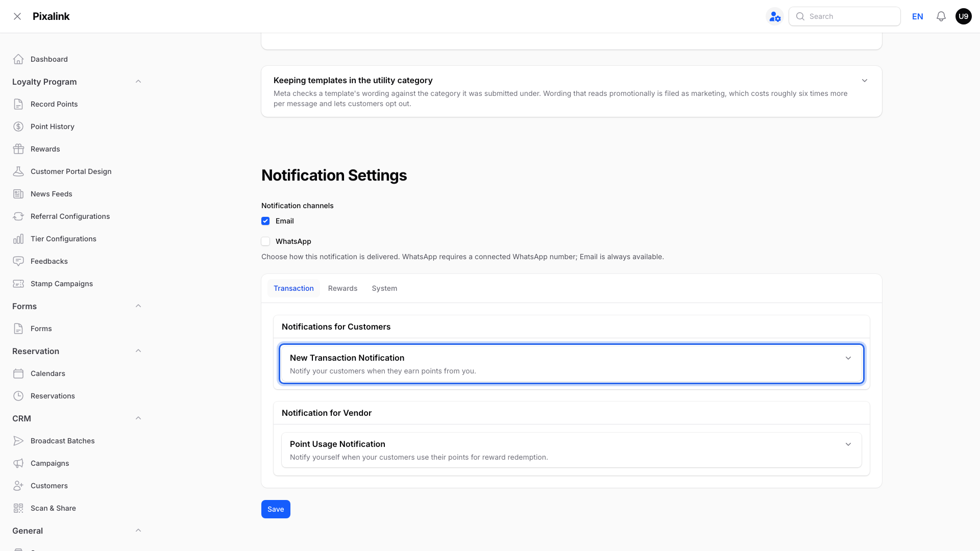The height and width of the screenshot is (551, 980).
Task: Select the Rewards gift icon
Action: click(x=18, y=149)
